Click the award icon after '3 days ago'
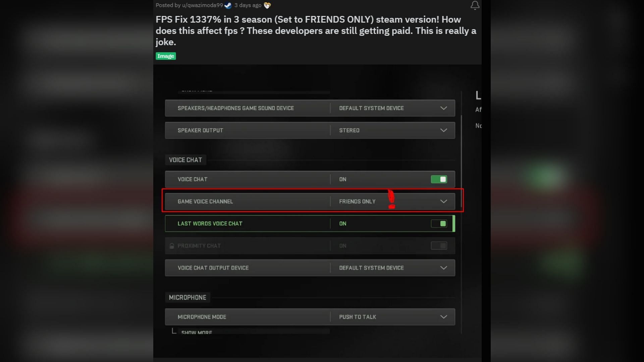The height and width of the screenshot is (362, 644). pos(267,5)
